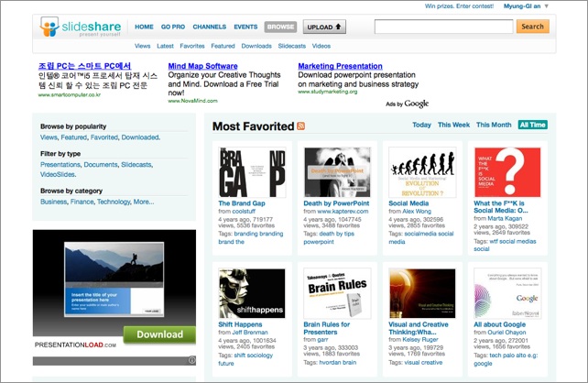Open the Latest sub-navigation link

click(165, 46)
